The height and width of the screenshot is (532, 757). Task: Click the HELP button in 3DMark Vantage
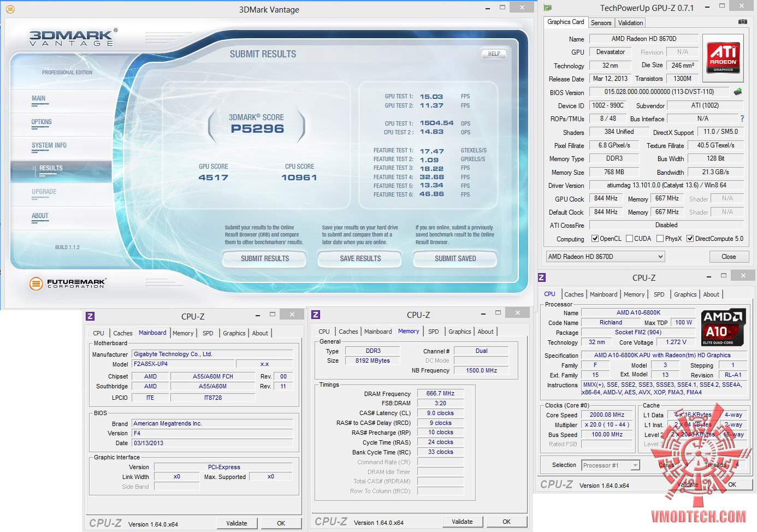tap(494, 54)
